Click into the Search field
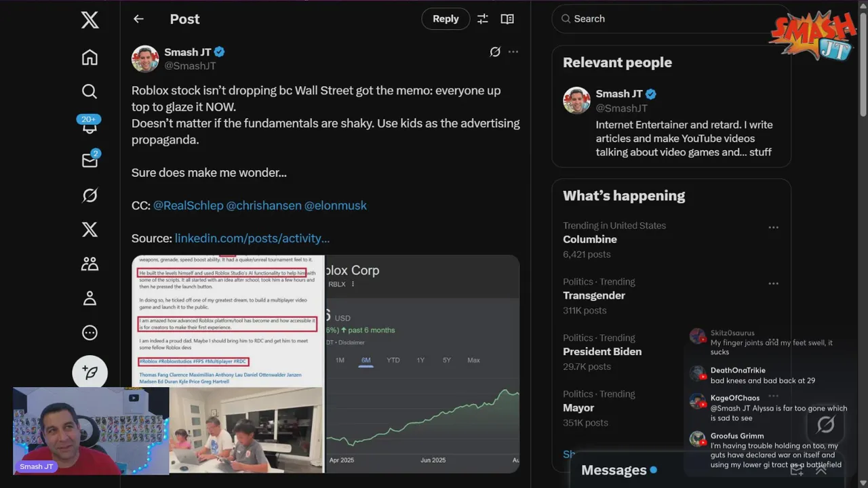868x488 pixels. tap(671, 19)
